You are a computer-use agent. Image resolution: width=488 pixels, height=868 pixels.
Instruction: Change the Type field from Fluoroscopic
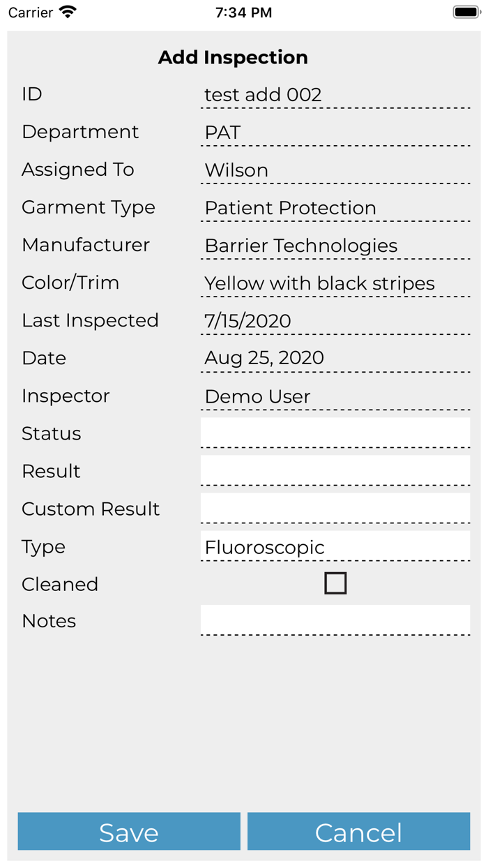[x=335, y=546]
